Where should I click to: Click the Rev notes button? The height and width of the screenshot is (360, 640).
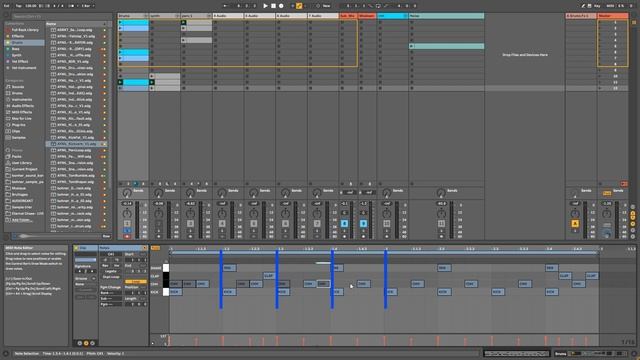click(105, 265)
